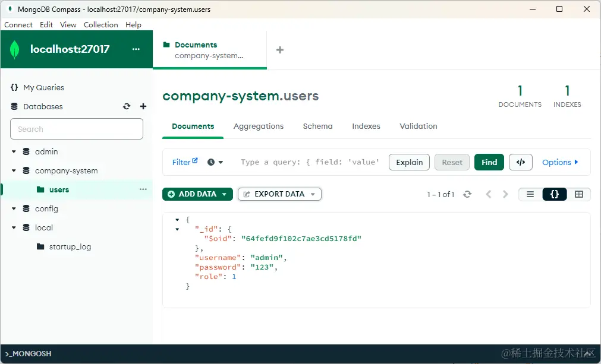Open connection options ellipsis next to localhost:27017

click(x=136, y=49)
